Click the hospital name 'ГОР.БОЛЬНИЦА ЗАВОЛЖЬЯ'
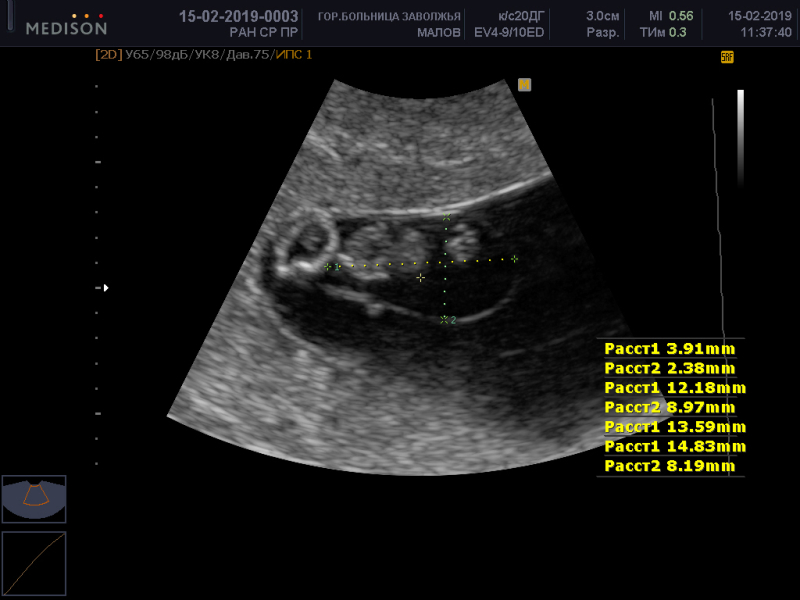The height and width of the screenshot is (600, 800). (389, 17)
